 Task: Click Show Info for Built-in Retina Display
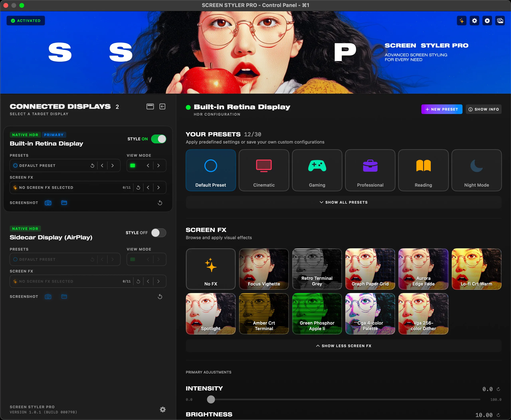(483, 109)
